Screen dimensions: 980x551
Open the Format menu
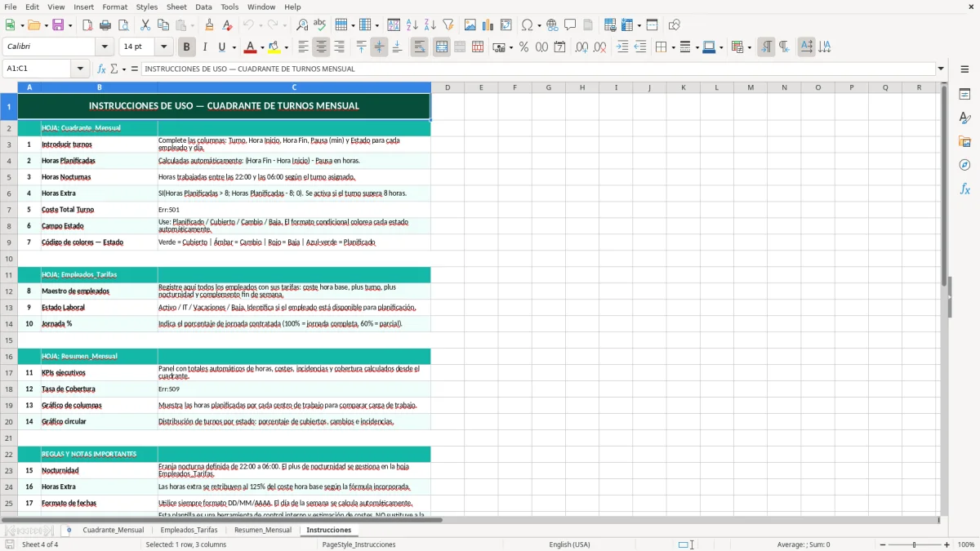[x=114, y=7]
